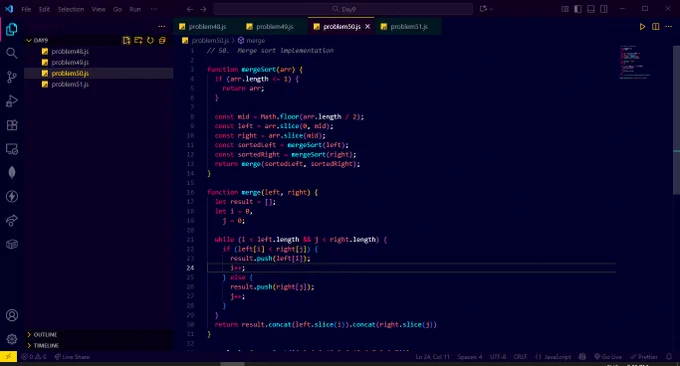Click the Live Share status bar button
The image size is (680, 366).
(72, 357)
